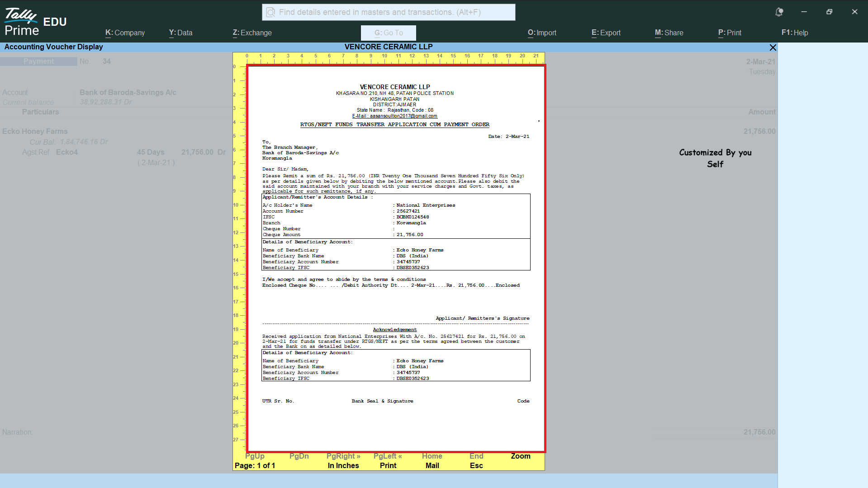Click 'Page: 1 of 1' indicator
This screenshot has height=488, width=868.
coord(255,465)
